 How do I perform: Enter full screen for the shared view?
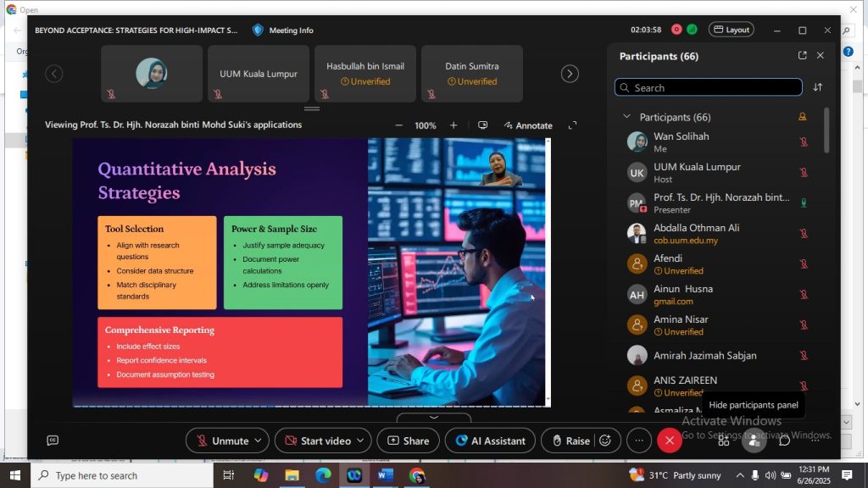tap(572, 125)
